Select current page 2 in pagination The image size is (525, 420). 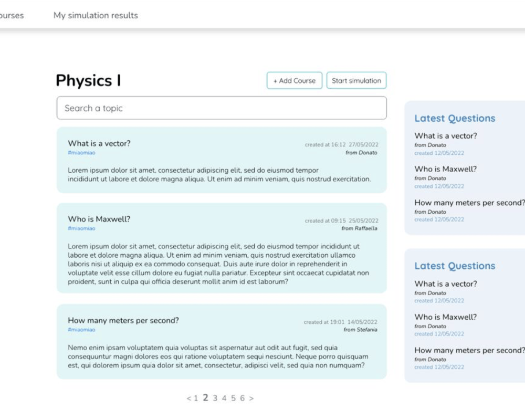[x=206, y=398]
